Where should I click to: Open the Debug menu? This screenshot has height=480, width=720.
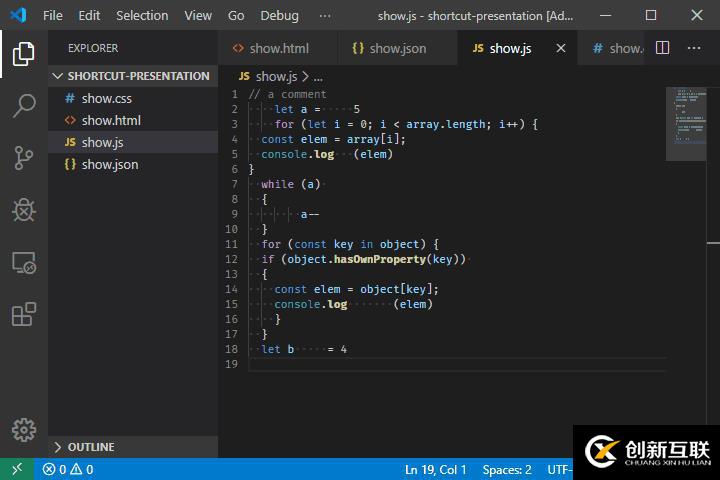pyautogui.click(x=279, y=16)
